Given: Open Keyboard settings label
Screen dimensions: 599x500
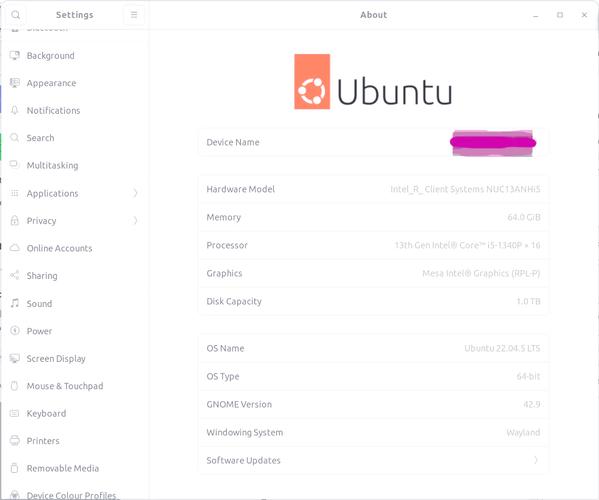Looking at the screenshot, I should 46,414.
